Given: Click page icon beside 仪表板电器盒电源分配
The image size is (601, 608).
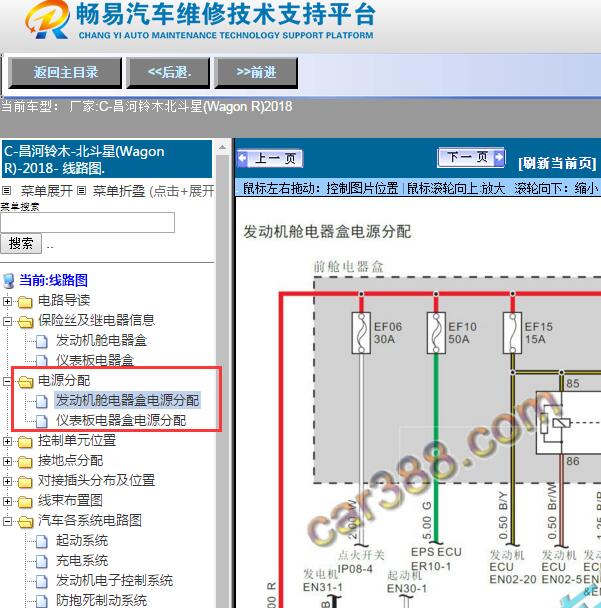Looking at the screenshot, I should pos(41,421).
